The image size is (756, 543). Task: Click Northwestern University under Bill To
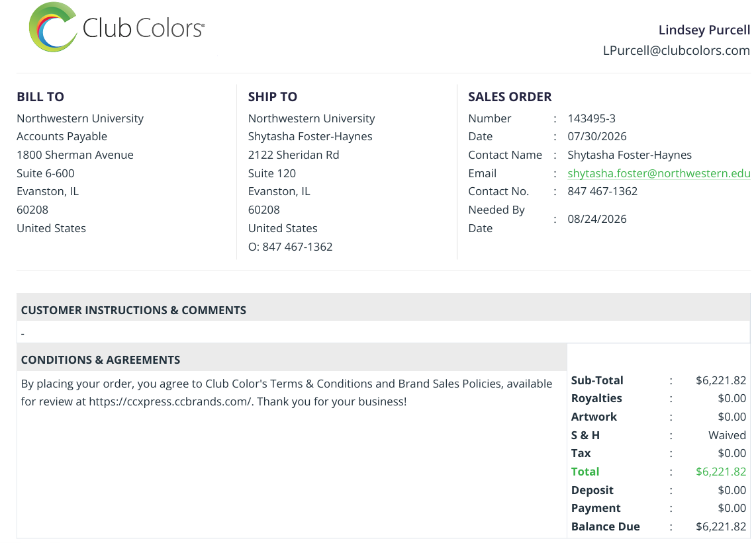[x=80, y=118]
